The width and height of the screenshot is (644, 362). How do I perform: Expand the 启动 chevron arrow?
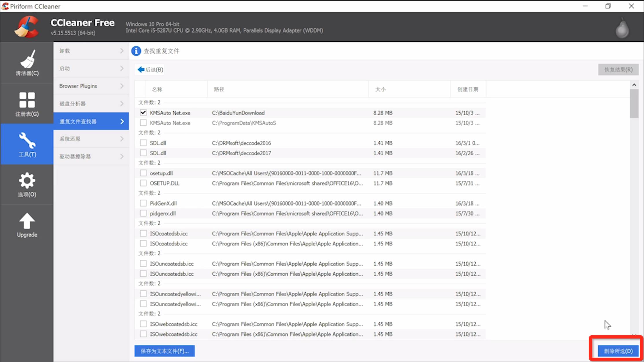pos(122,68)
